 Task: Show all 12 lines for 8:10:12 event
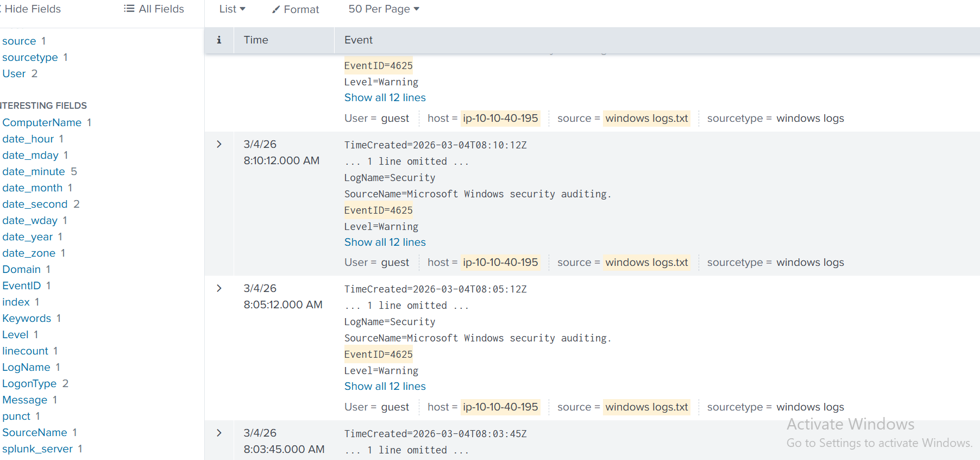(385, 243)
